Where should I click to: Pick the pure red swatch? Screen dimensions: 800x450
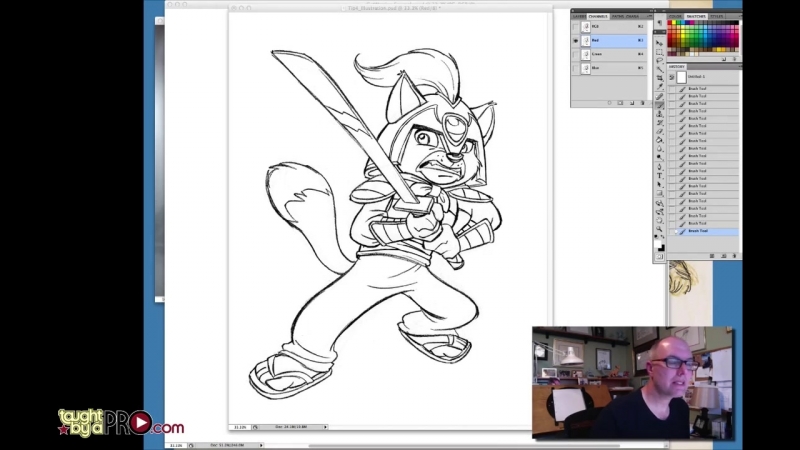pos(669,22)
